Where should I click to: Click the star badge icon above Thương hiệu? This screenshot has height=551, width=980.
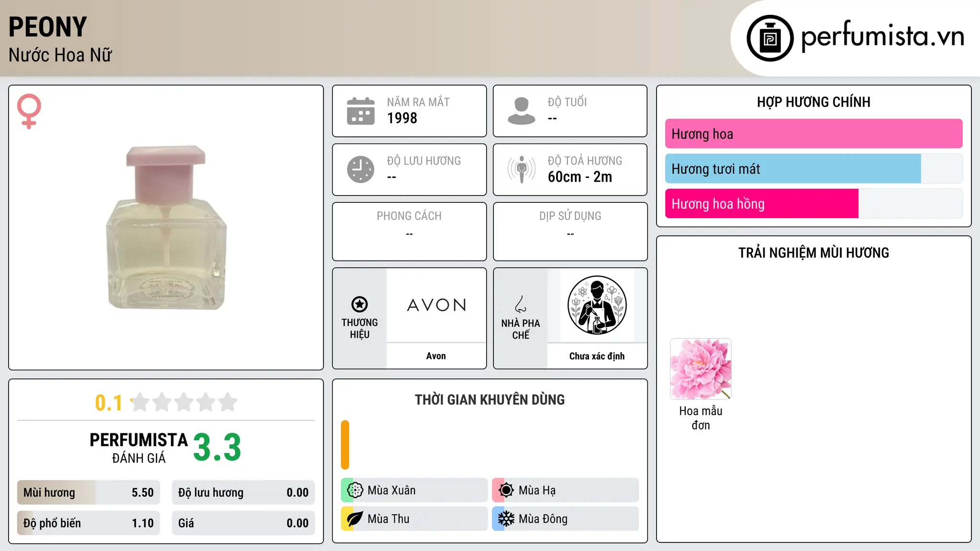pyautogui.click(x=360, y=304)
